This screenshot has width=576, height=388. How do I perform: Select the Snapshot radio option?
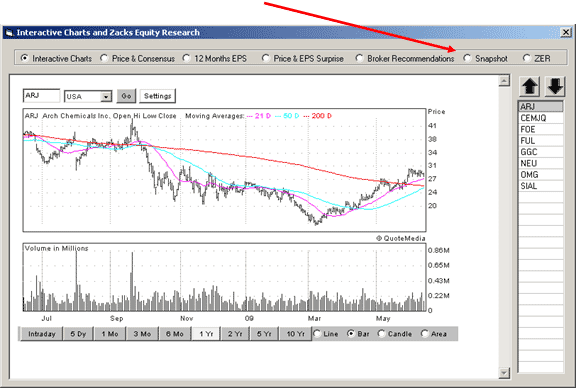click(485, 58)
